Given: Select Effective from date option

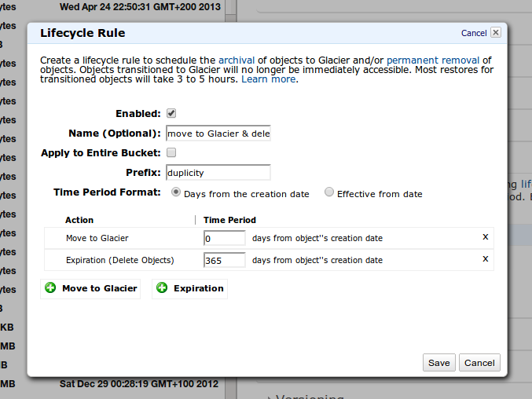Looking at the screenshot, I should click(329, 192).
